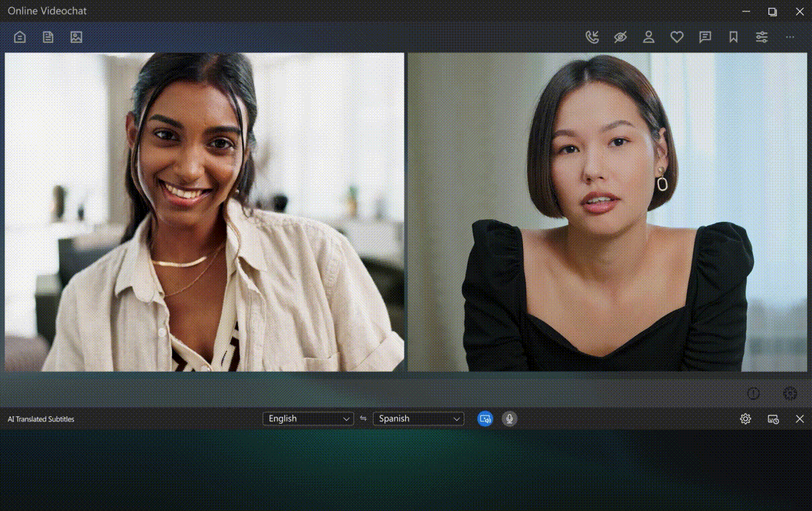Toggle the hide video eye icon

coord(620,38)
